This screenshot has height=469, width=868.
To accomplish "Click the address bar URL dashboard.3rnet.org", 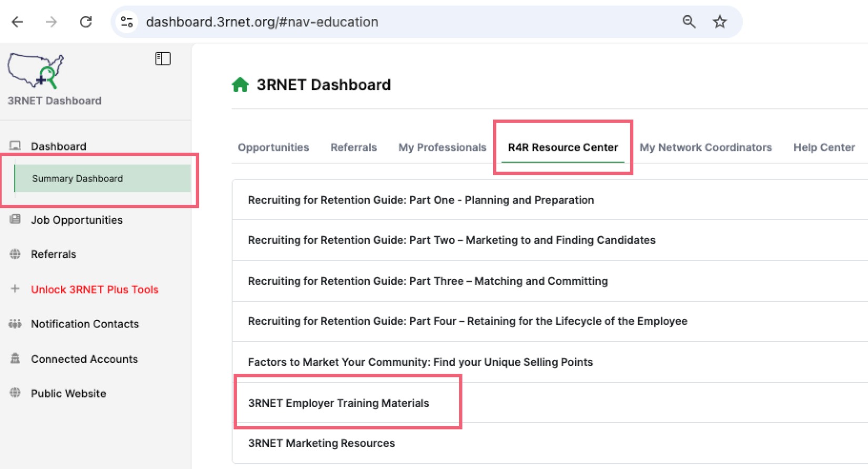I will (x=262, y=22).
